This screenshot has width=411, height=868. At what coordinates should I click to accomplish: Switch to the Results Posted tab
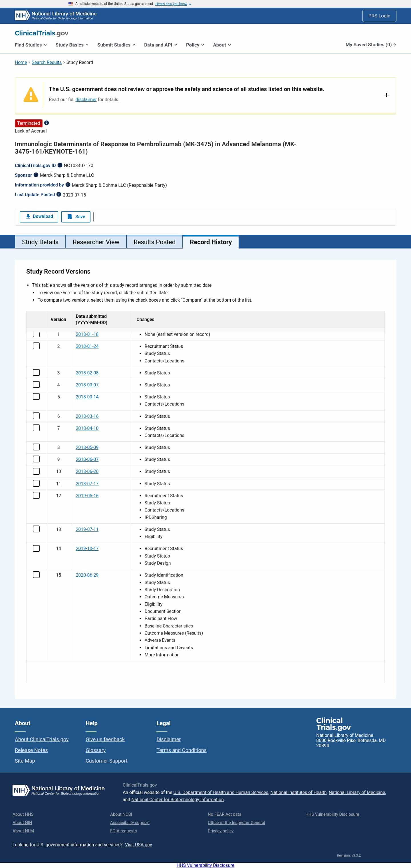(154, 242)
